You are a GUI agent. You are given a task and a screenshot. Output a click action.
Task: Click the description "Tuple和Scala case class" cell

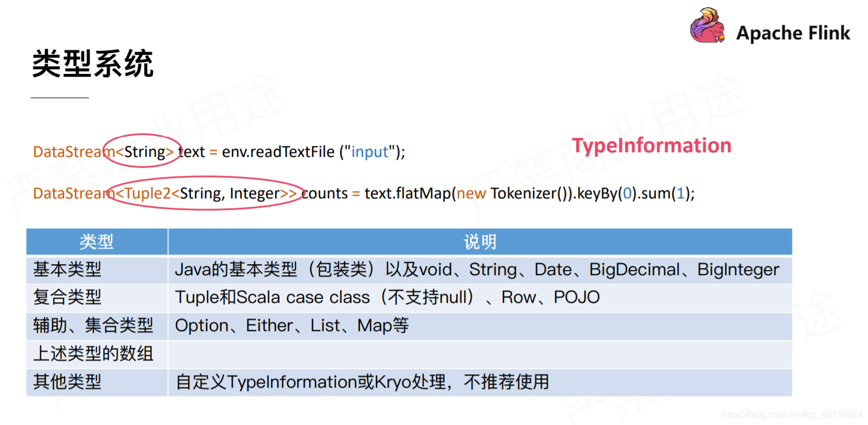(x=480, y=298)
